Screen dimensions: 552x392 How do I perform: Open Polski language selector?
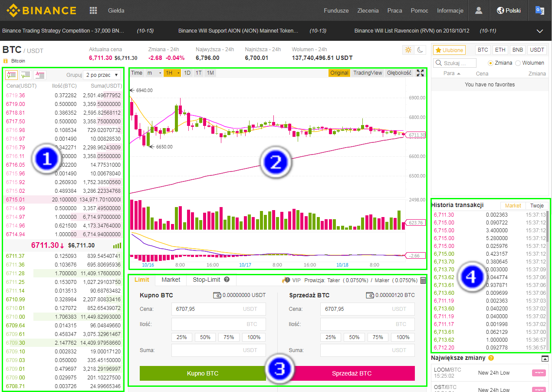coord(509,10)
